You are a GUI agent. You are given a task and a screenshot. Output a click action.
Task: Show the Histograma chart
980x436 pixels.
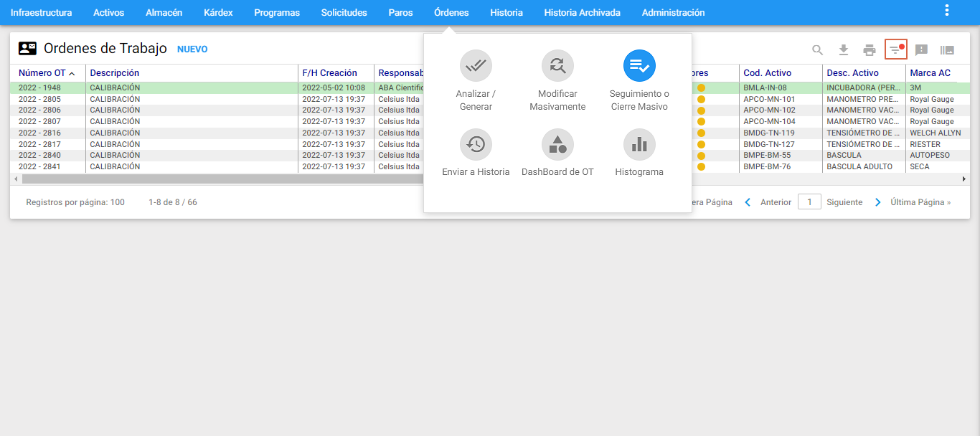tap(639, 144)
